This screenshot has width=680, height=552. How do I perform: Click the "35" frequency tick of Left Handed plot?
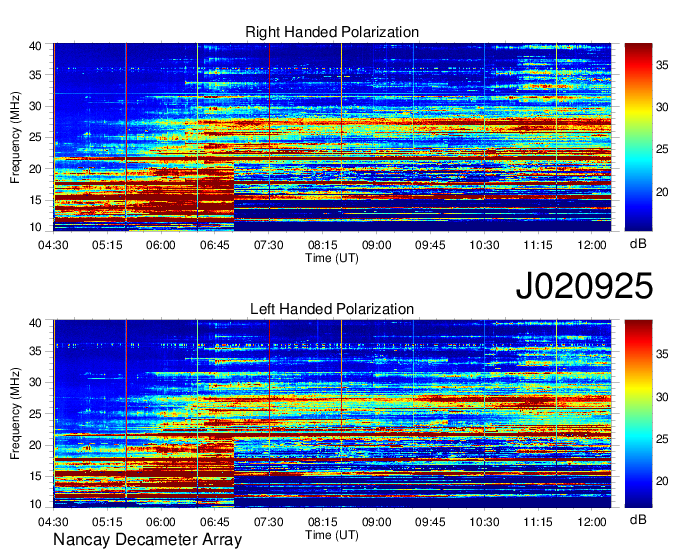point(36,351)
